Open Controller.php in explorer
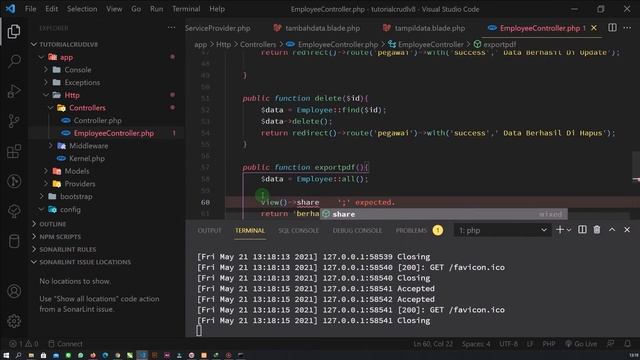This screenshot has height=360, width=640. (x=98, y=120)
